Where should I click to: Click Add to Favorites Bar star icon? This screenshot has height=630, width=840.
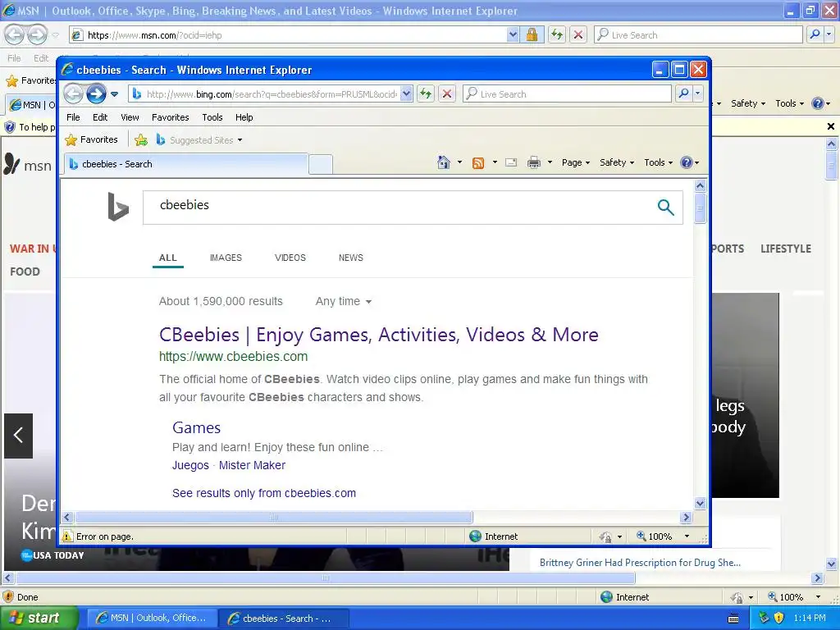pos(141,140)
